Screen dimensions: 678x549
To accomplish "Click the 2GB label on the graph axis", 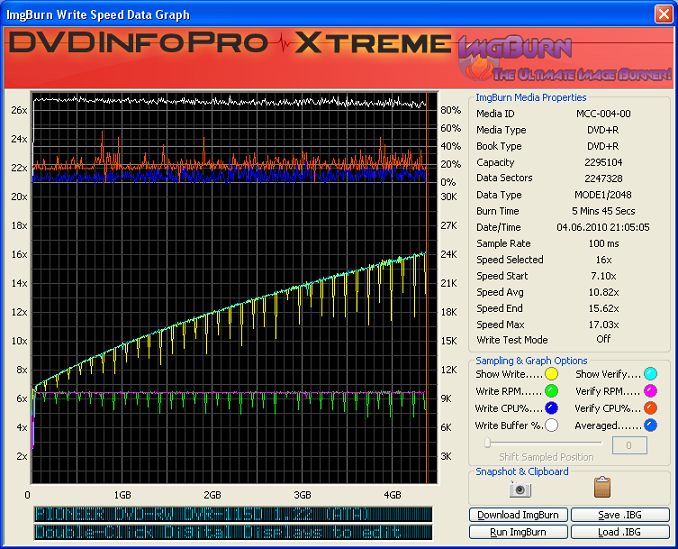I will click(x=212, y=495).
